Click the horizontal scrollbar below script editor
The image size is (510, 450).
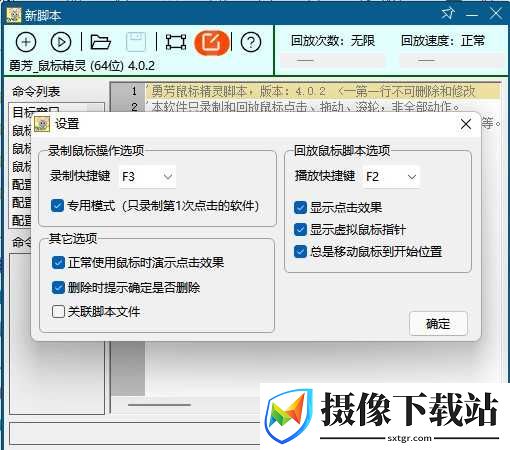pos(159,405)
